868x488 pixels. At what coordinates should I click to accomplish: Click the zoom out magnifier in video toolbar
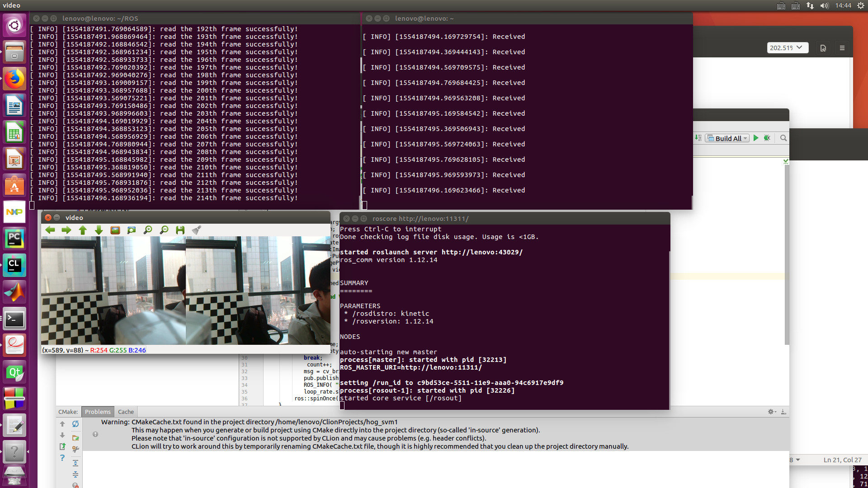coord(164,230)
